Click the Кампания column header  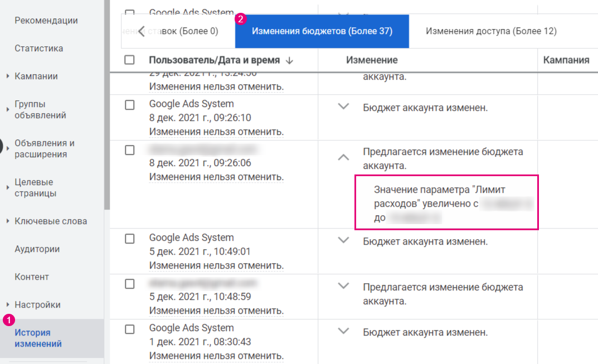click(566, 60)
